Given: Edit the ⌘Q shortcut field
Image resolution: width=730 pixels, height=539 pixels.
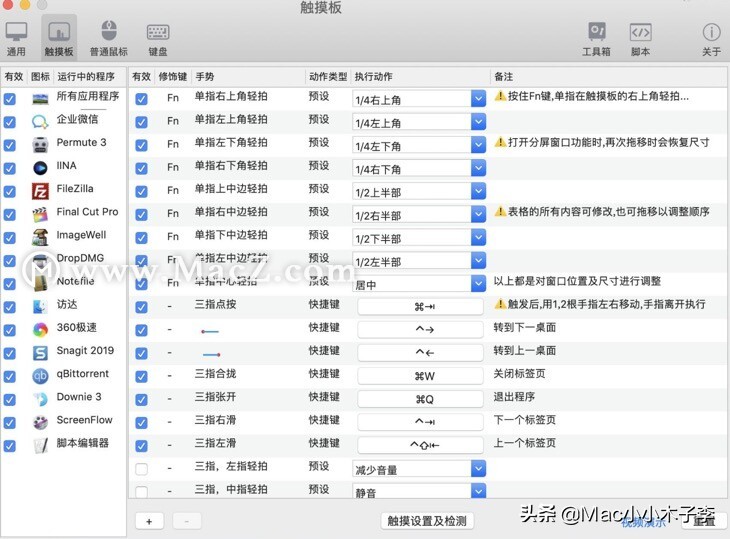Looking at the screenshot, I should point(420,399).
